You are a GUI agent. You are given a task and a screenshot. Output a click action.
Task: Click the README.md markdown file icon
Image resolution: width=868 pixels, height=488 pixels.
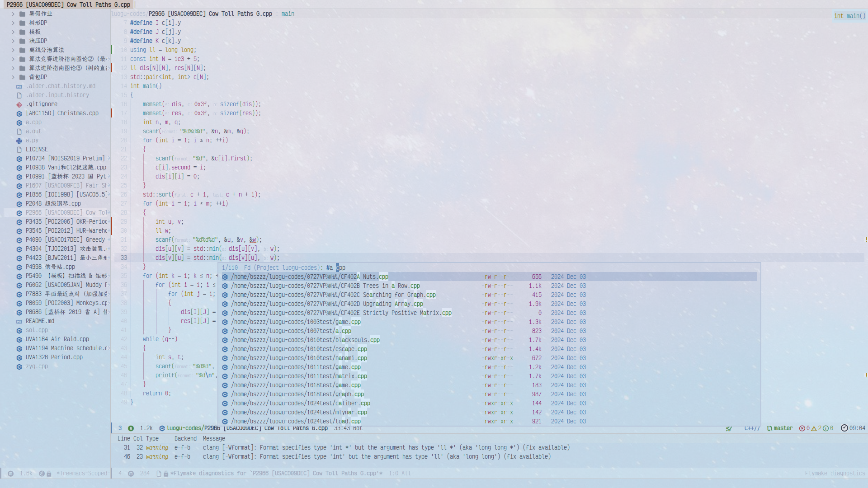click(19, 321)
